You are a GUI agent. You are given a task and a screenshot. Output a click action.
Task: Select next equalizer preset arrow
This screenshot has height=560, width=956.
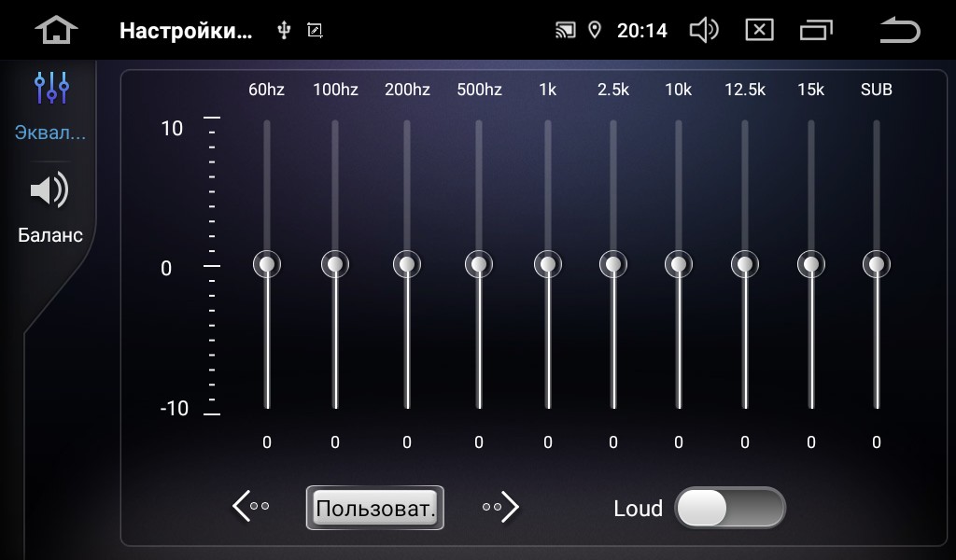point(500,507)
